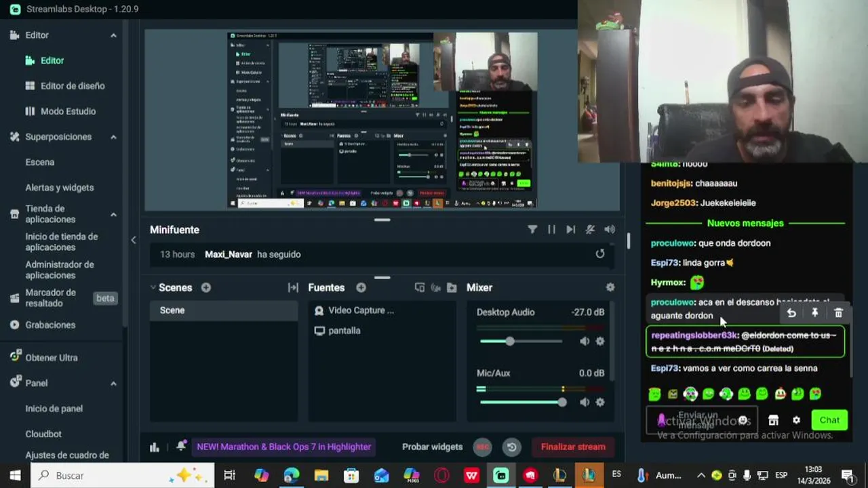Delete the hovered chat message with trash icon

839,312
